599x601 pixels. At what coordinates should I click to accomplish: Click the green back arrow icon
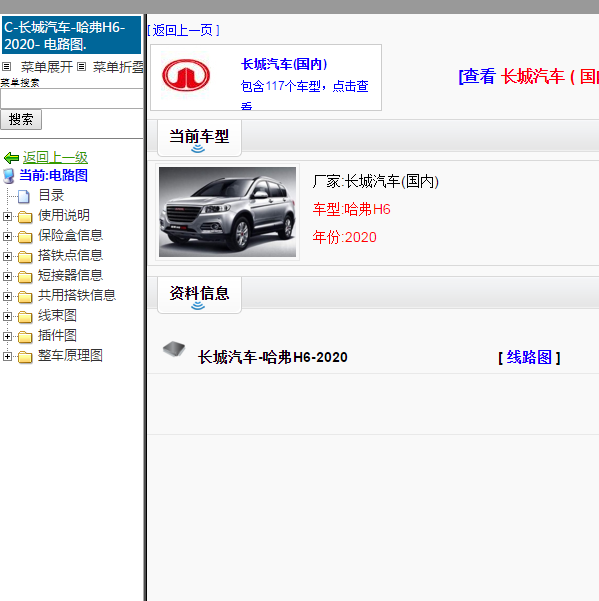(11, 158)
